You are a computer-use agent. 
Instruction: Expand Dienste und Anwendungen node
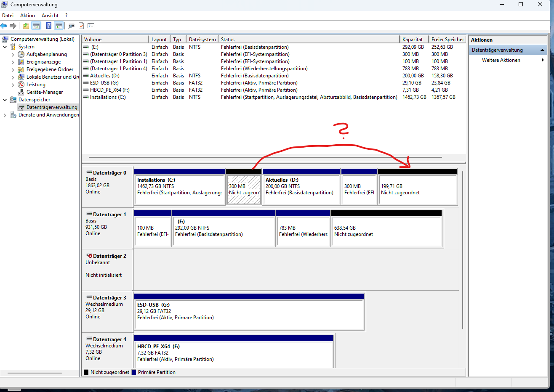click(5, 115)
